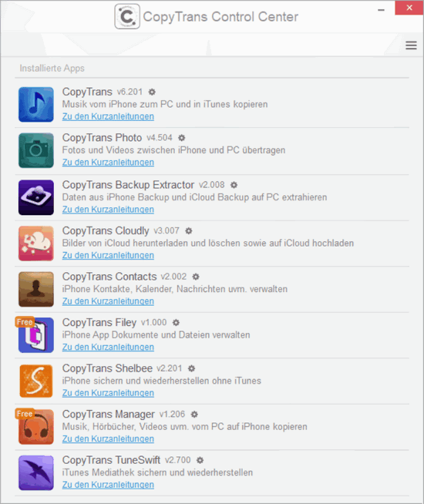Open CopyTrans Filey app icon
The height and width of the screenshot is (504, 424).
36,335
